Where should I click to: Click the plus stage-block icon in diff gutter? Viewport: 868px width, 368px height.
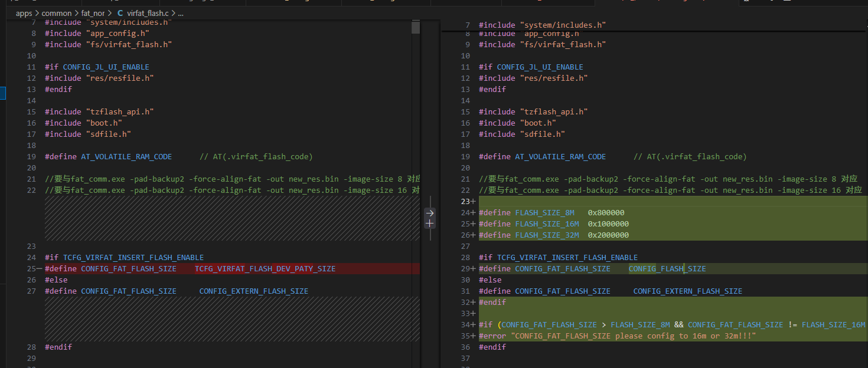[430, 224]
